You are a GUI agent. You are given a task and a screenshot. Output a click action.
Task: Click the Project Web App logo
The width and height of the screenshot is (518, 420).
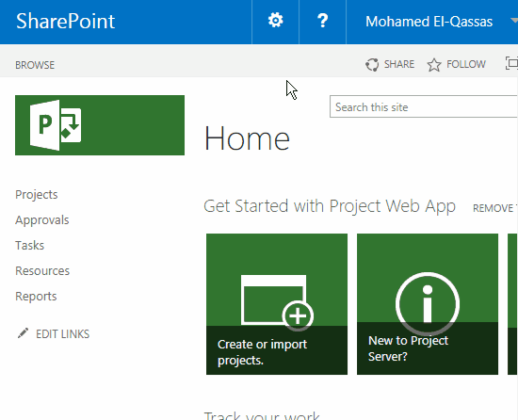tap(100, 125)
